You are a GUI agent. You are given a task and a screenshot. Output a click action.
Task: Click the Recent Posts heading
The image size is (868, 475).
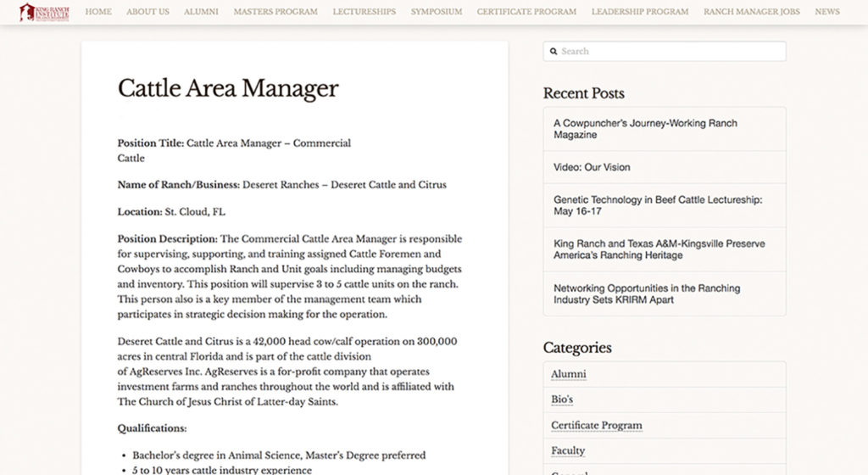point(583,93)
